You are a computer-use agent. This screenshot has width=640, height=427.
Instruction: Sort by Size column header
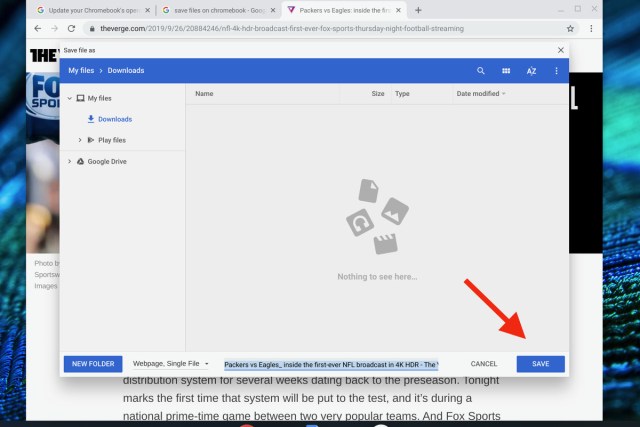[378, 93]
